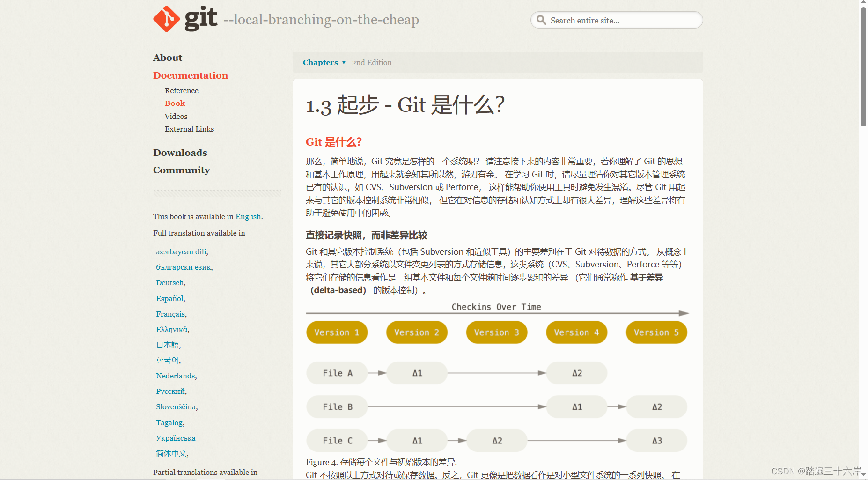Open the Tagalog translation
This screenshot has height=480, width=868.
click(169, 422)
